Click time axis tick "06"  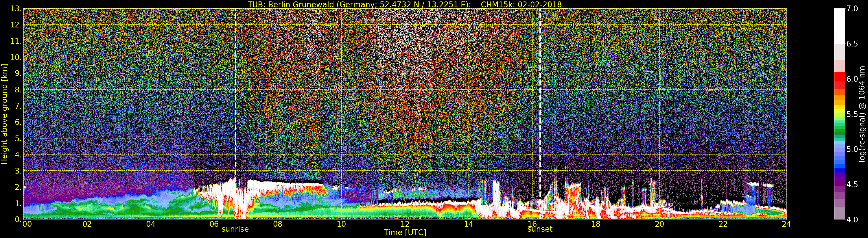[214, 224]
